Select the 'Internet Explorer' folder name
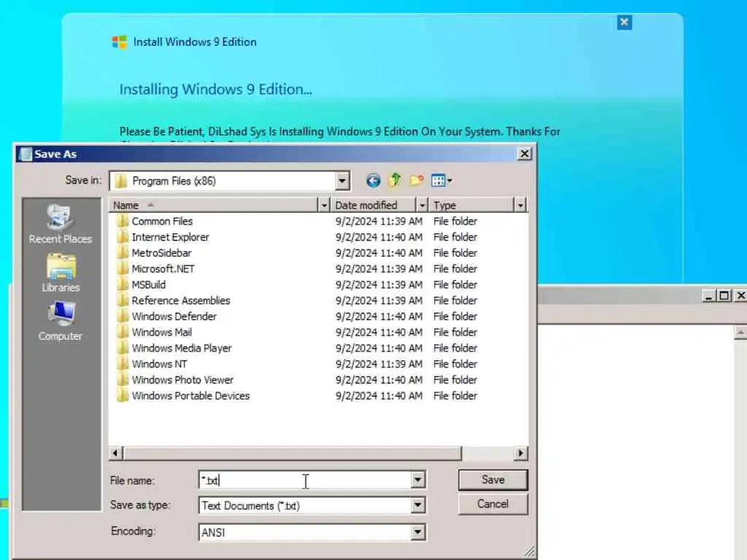Image resolution: width=747 pixels, height=560 pixels. (x=170, y=237)
